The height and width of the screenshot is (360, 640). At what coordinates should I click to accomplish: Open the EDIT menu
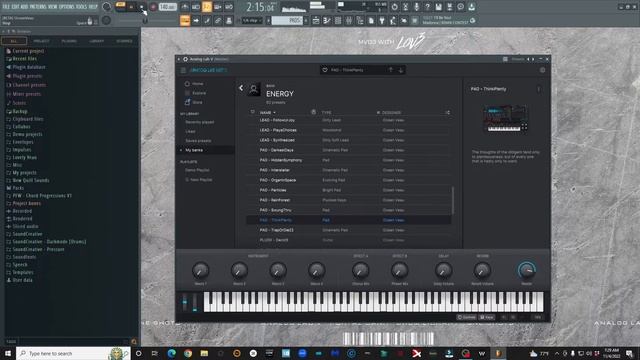tap(16, 7)
